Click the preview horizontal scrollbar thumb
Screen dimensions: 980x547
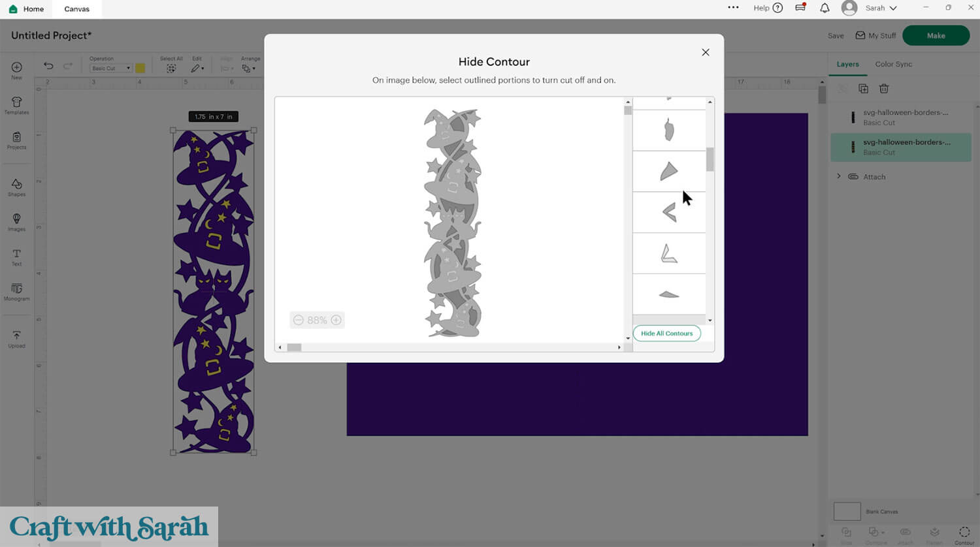click(x=295, y=347)
